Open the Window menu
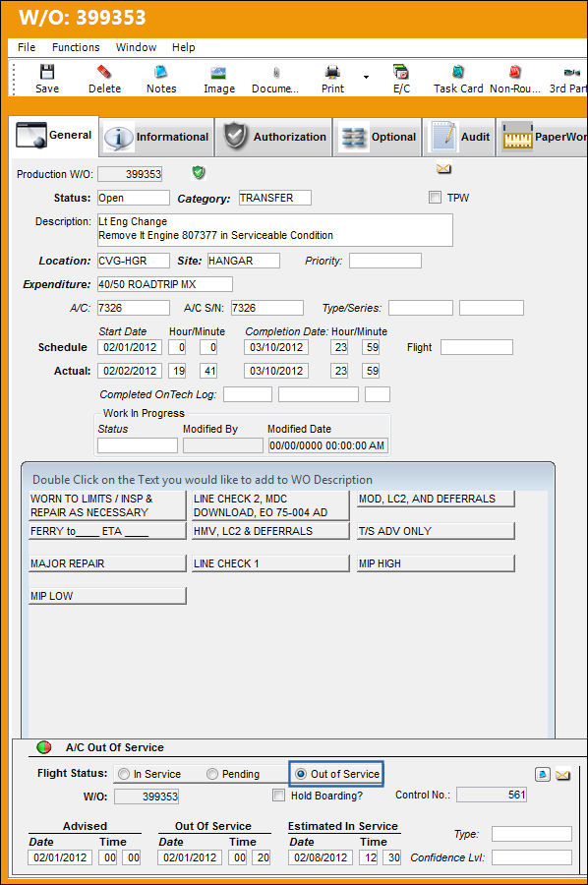The height and width of the screenshot is (885, 588). click(x=136, y=47)
